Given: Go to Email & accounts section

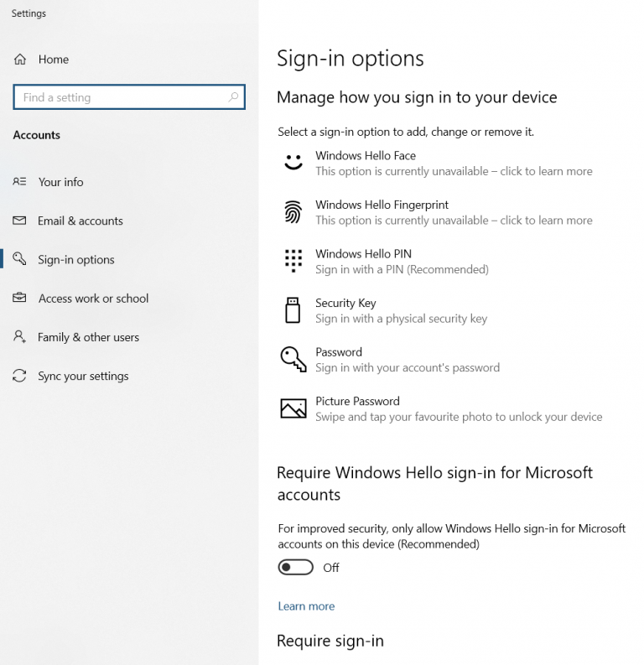Looking at the screenshot, I should [x=80, y=221].
